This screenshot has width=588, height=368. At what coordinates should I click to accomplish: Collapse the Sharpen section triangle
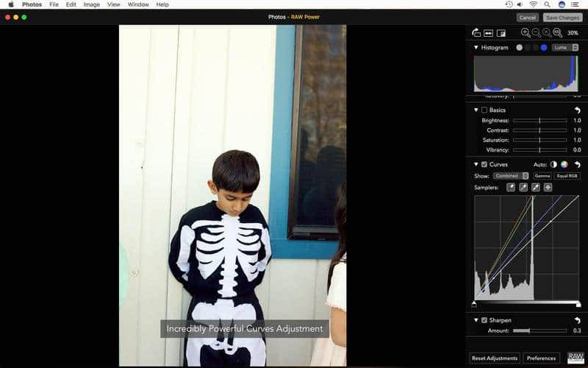(476, 320)
